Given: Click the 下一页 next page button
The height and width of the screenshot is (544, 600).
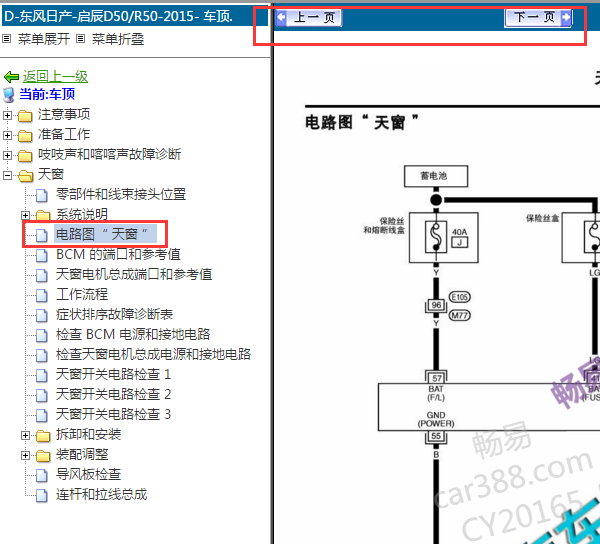Looking at the screenshot, I should pos(538,18).
